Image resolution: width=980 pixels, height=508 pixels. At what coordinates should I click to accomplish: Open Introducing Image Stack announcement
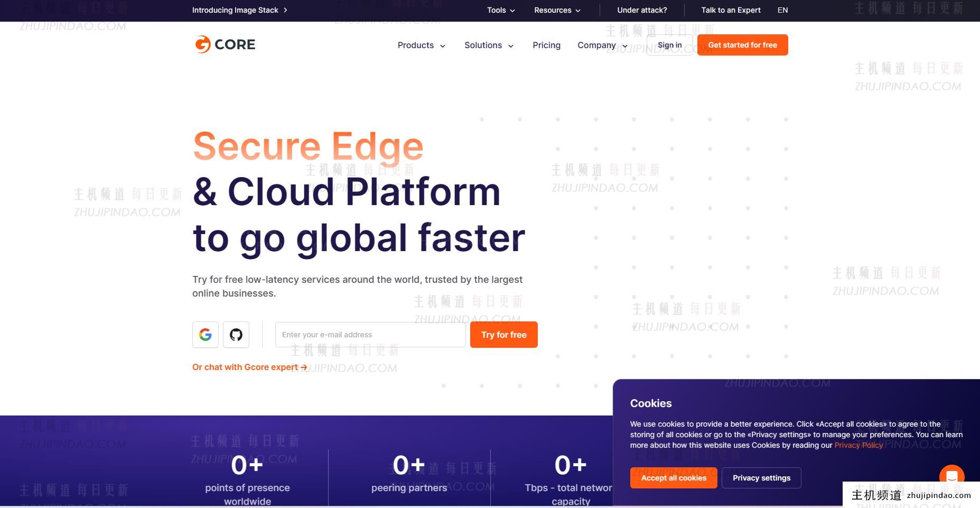[240, 10]
